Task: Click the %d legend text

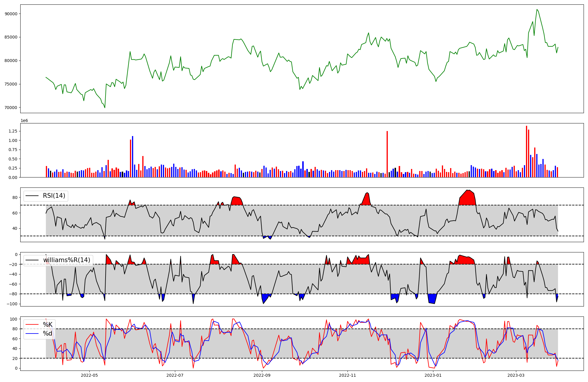Action: tap(48, 334)
